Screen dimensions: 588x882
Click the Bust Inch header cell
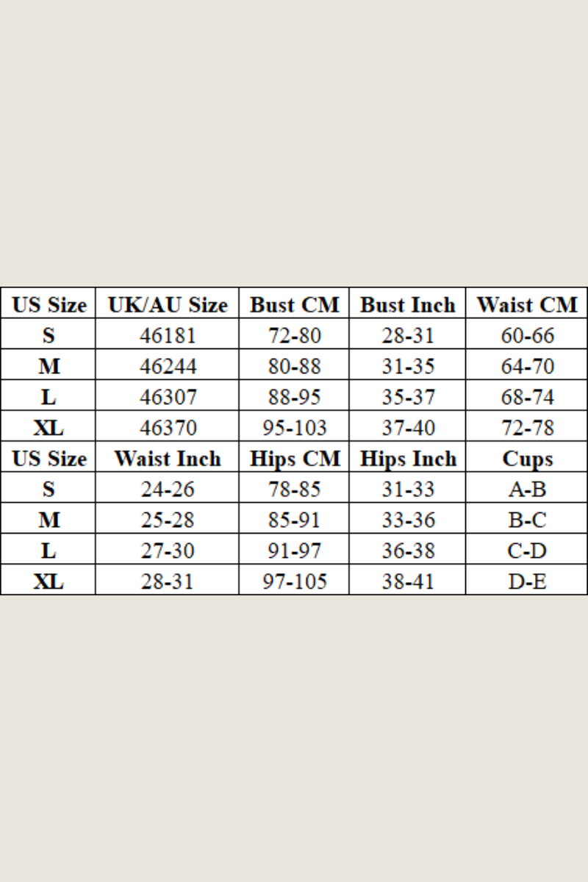click(408, 305)
